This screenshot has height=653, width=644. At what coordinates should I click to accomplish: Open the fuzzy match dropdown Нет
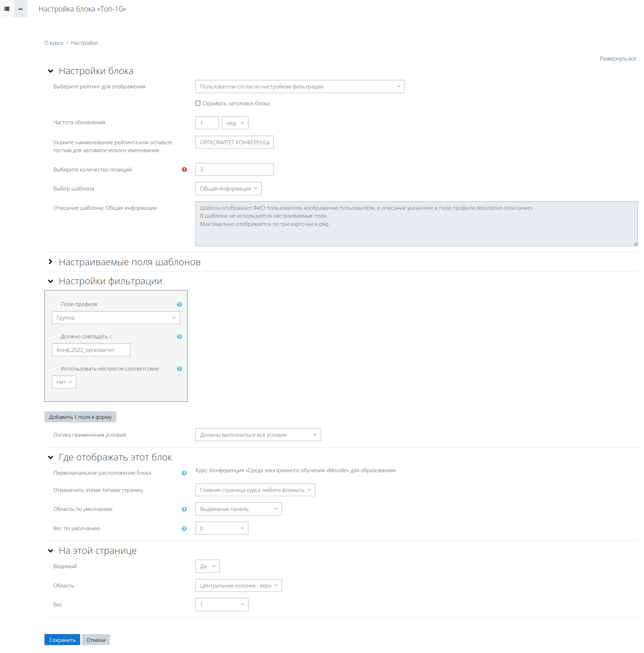[x=64, y=382]
